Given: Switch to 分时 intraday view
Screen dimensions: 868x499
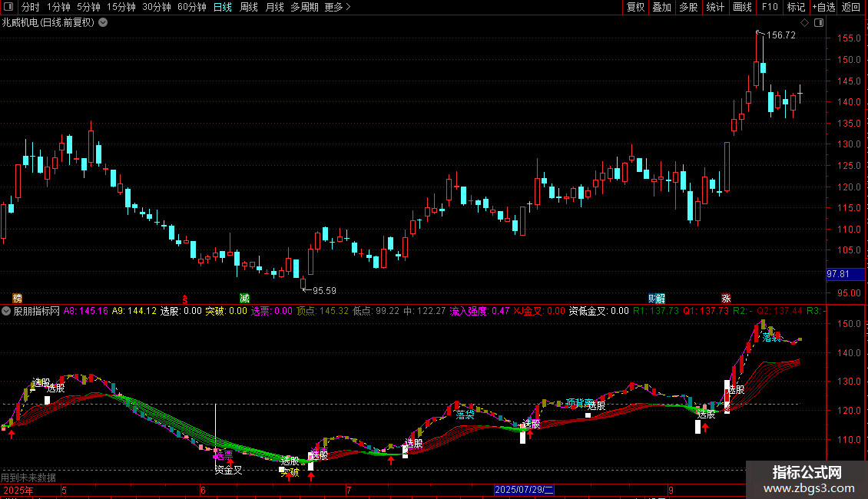Looking at the screenshot, I should tap(30, 7).
